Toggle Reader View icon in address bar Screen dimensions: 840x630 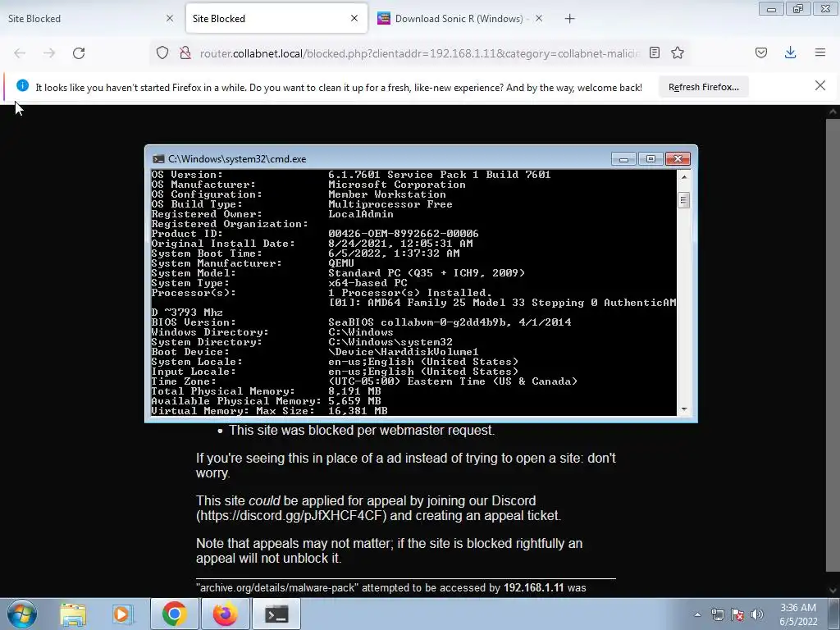coord(654,52)
